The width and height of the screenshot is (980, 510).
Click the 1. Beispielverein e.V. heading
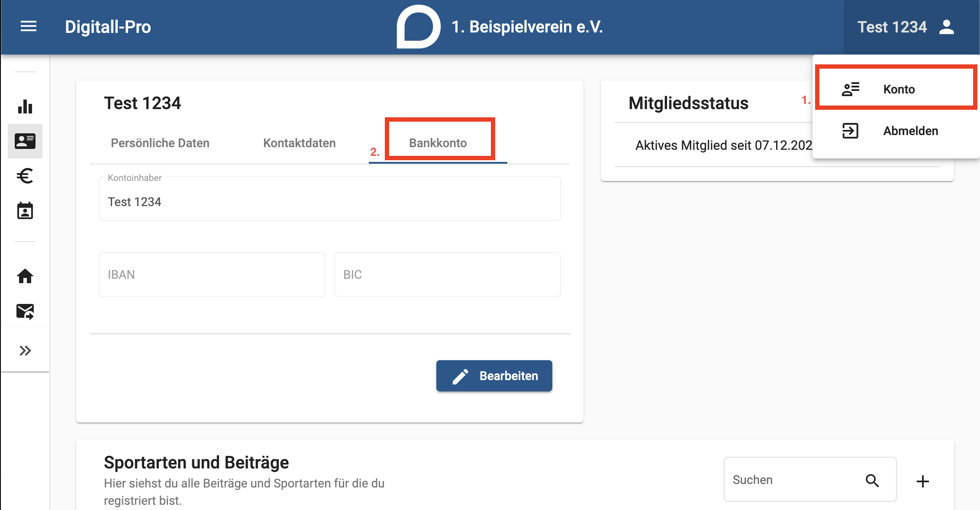pyautogui.click(x=527, y=27)
